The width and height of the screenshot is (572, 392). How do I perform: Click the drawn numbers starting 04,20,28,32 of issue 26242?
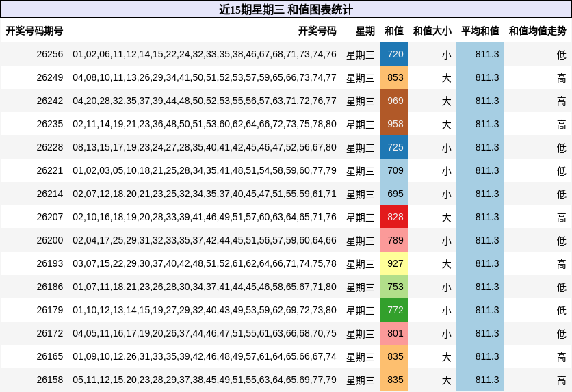point(205,101)
